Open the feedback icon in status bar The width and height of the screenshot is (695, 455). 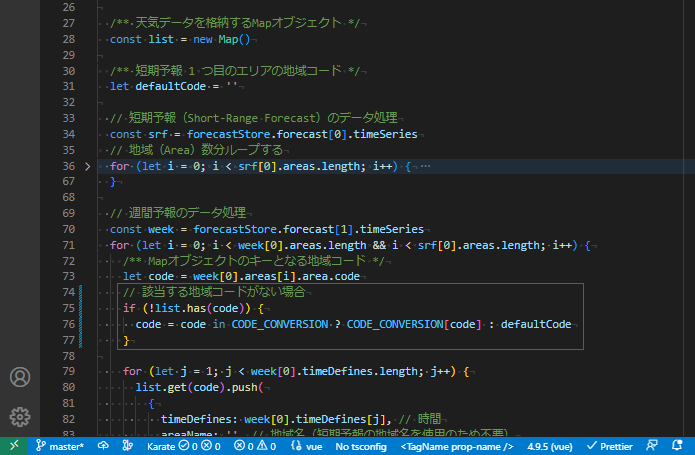(x=652, y=446)
